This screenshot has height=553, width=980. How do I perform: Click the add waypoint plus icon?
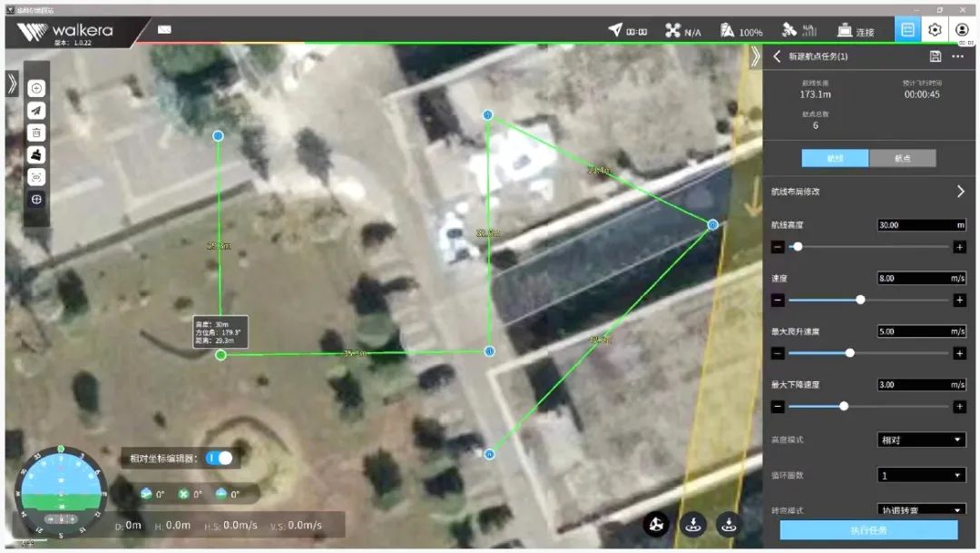[x=36, y=88]
